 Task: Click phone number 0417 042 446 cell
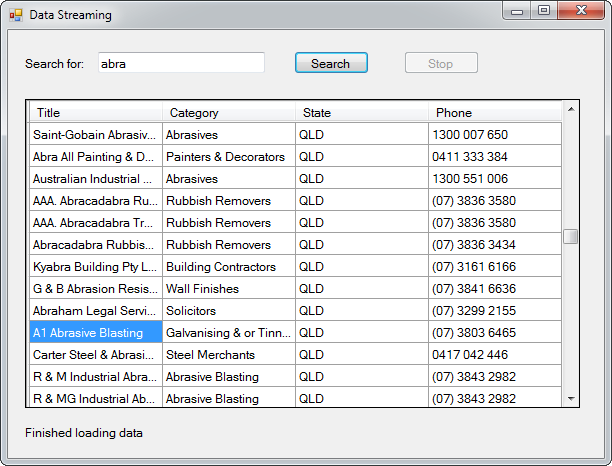(495, 354)
